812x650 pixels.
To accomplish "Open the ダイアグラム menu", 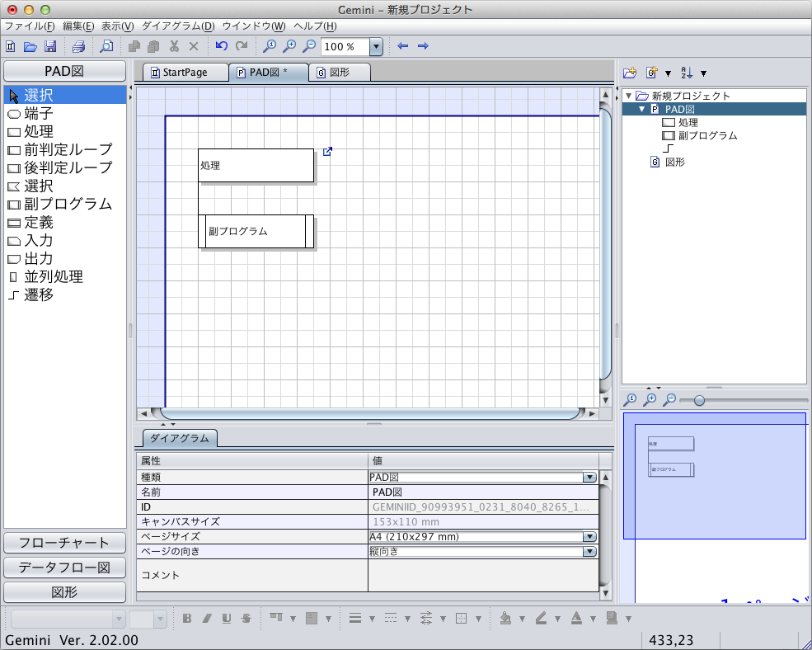I will pyautogui.click(x=178, y=26).
